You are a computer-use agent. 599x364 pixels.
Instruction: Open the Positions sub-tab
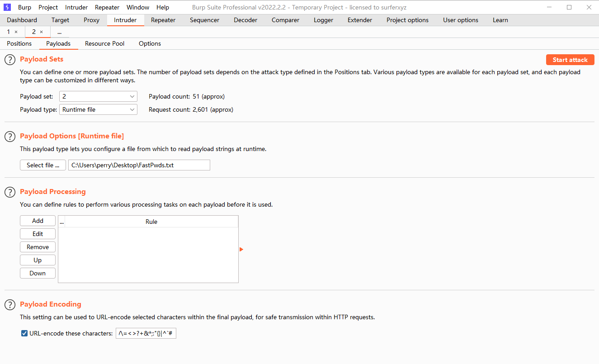point(19,43)
